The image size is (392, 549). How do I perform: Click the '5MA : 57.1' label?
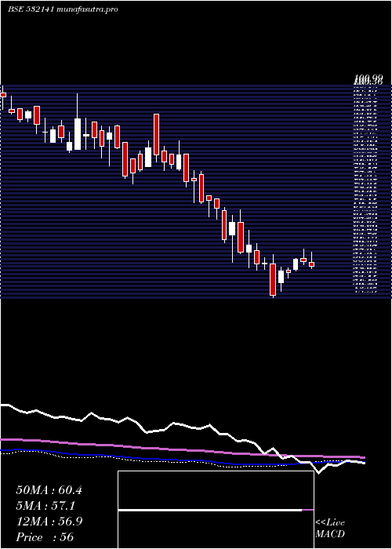pyautogui.click(x=45, y=506)
